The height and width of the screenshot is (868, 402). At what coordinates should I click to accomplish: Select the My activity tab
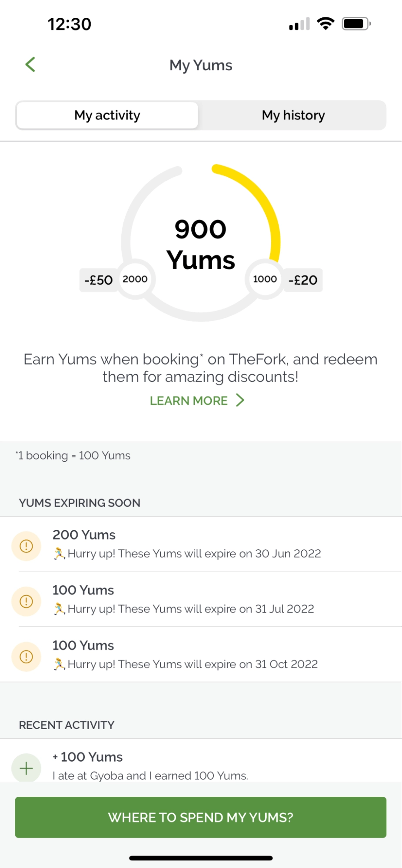107,116
